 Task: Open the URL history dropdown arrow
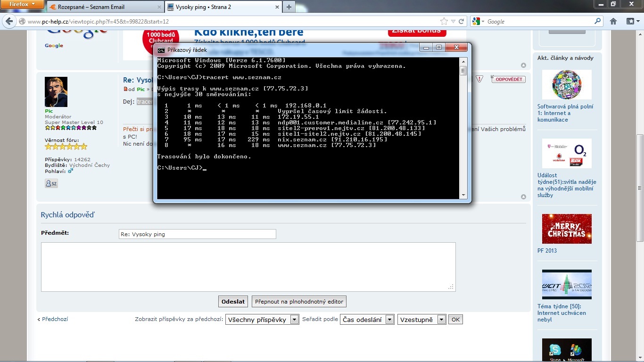point(453,22)
